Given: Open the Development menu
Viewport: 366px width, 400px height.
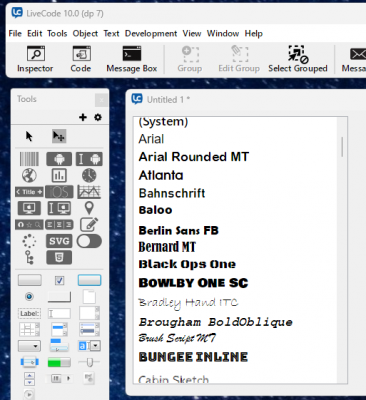Looking at the screenshot, I should click(151, 34).
